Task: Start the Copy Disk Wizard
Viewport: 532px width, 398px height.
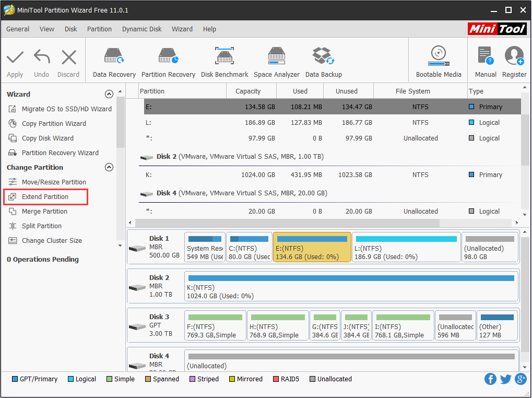Action: coord(41,138)
